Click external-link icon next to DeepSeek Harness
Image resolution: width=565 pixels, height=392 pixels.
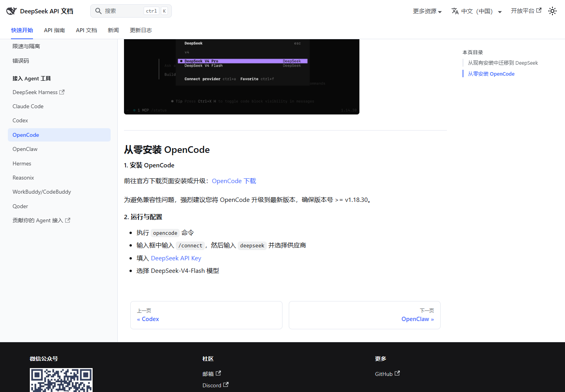[x=62, y=92]
